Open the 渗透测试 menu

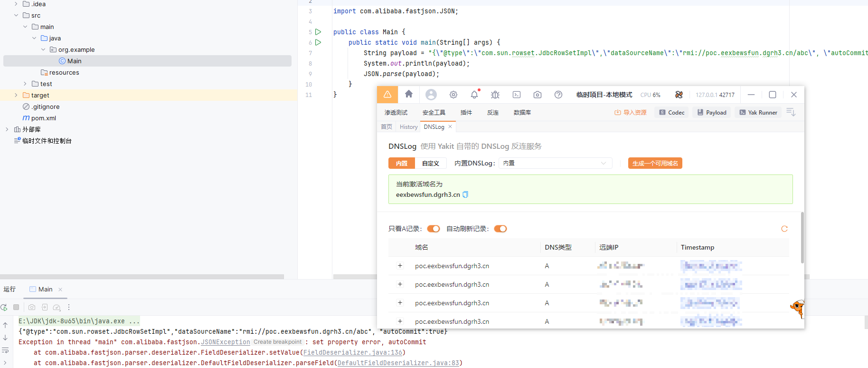[x=396, y=113]
